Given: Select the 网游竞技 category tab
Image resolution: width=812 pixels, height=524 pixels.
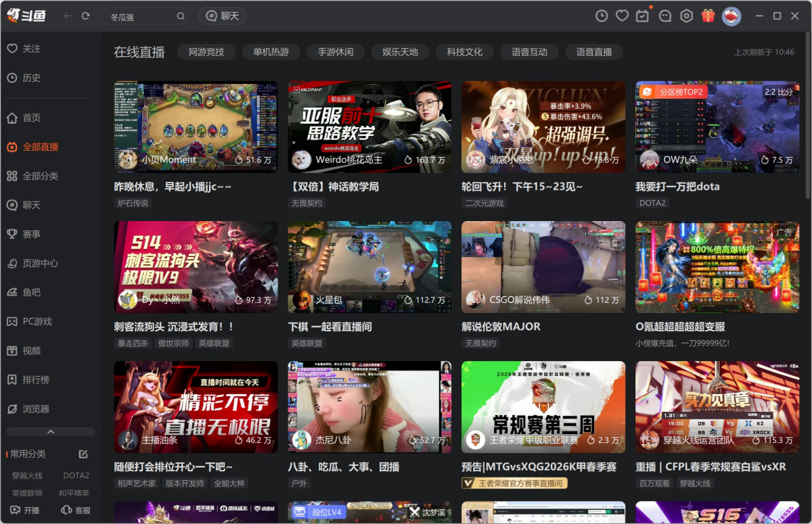Looking at the screenshot, I should (x=206, y=52).
